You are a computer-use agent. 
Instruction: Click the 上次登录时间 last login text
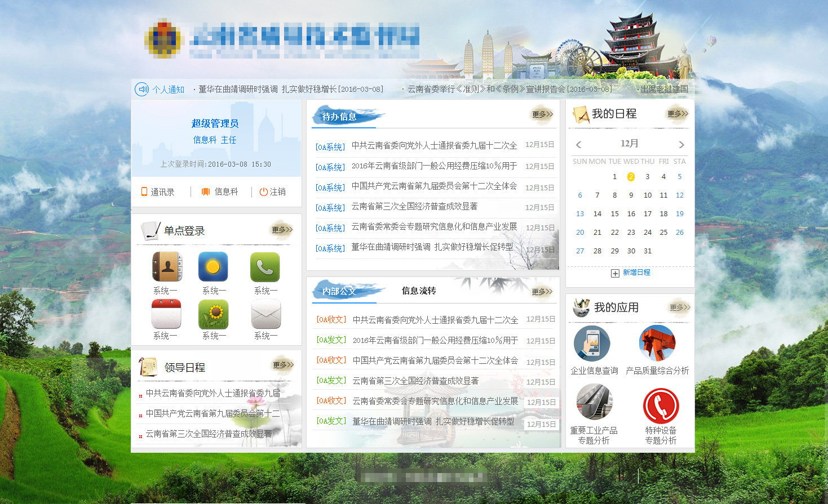(x=215, y=164)
